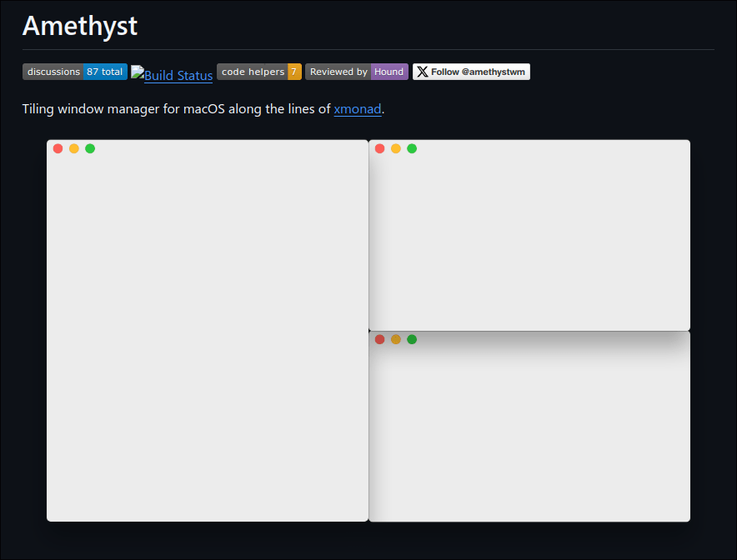Image resolution: width=737 pixels, height=560 pixels.
Task: Select the large left tiled window pane
Action: [208, 333]
